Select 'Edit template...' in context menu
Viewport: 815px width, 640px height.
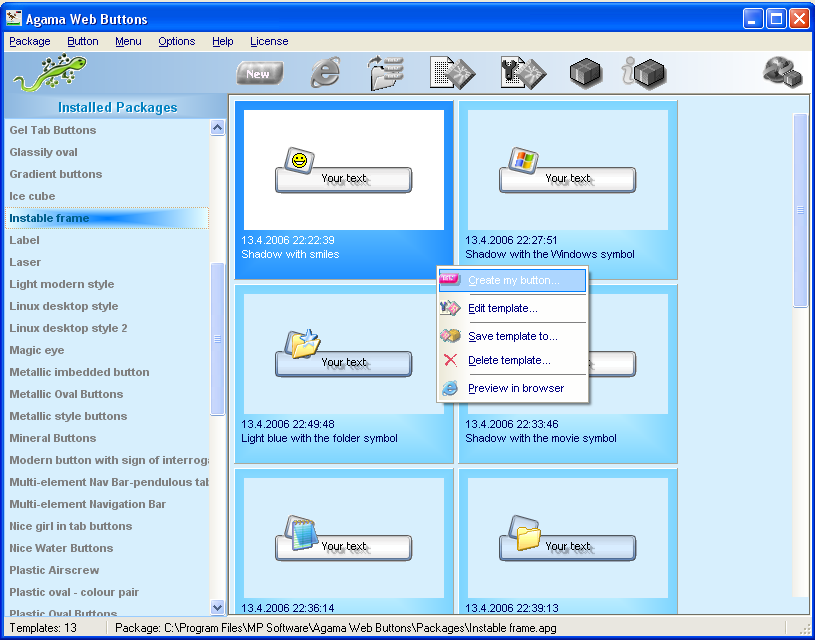pos(502,308)
